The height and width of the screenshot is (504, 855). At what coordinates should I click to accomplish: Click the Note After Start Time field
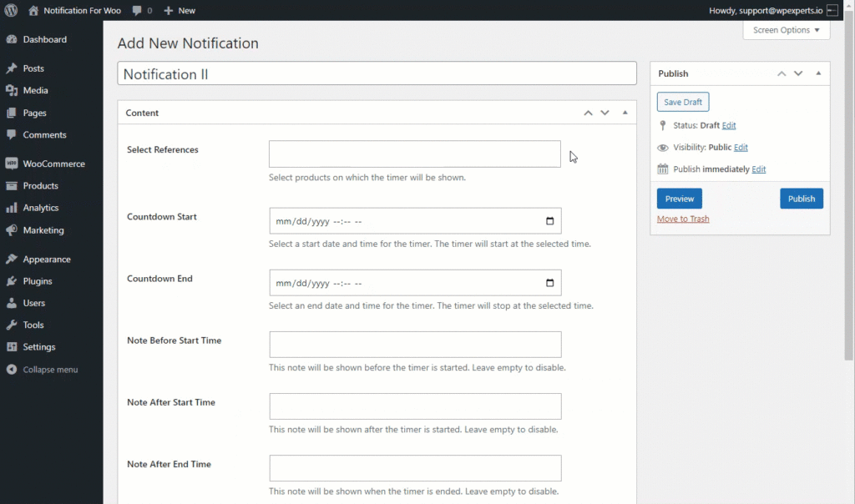(x=415, y=406)
